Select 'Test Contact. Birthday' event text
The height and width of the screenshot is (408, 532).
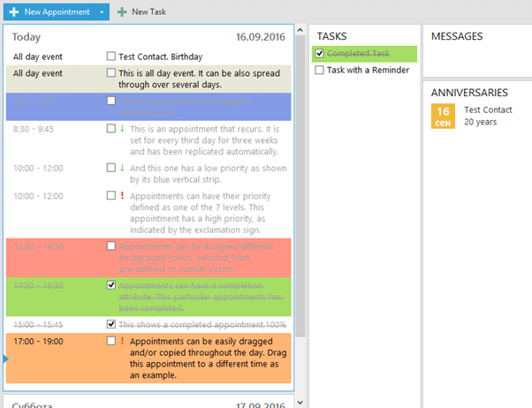(161, 57)
